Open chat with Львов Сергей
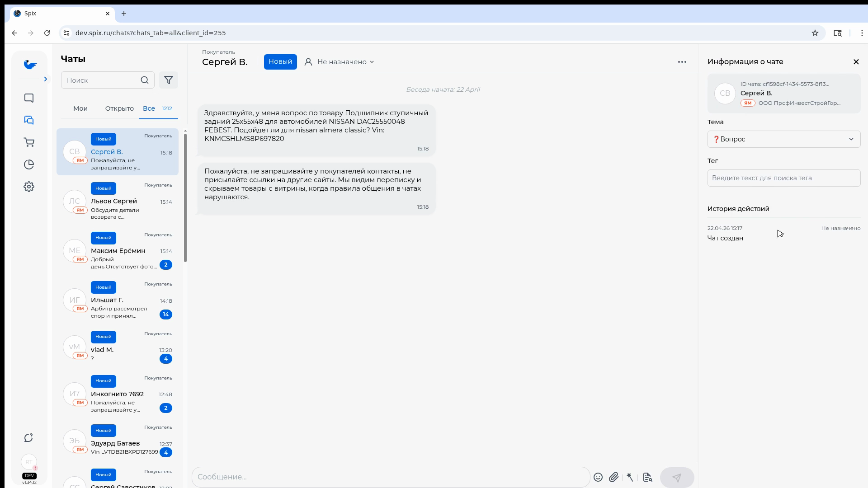868x488 pixels. [x=118, y=202]
